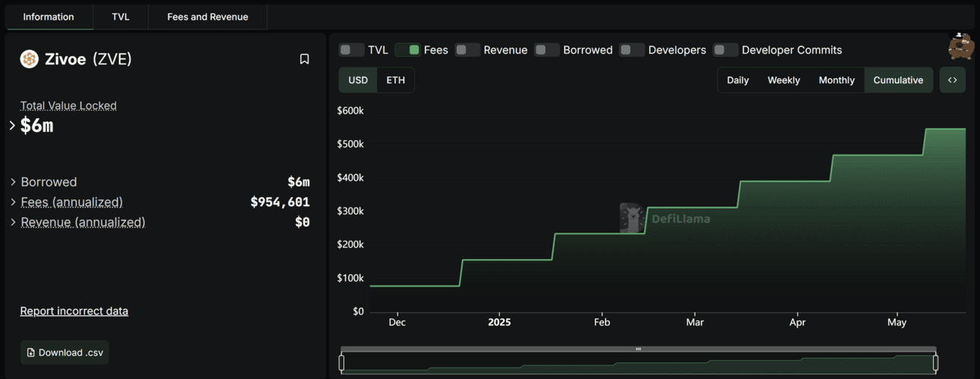Image resolution: width=980 pixels, height=379 pixels.
Task: Open Report incorrect data link
Action: click(74, 311)
